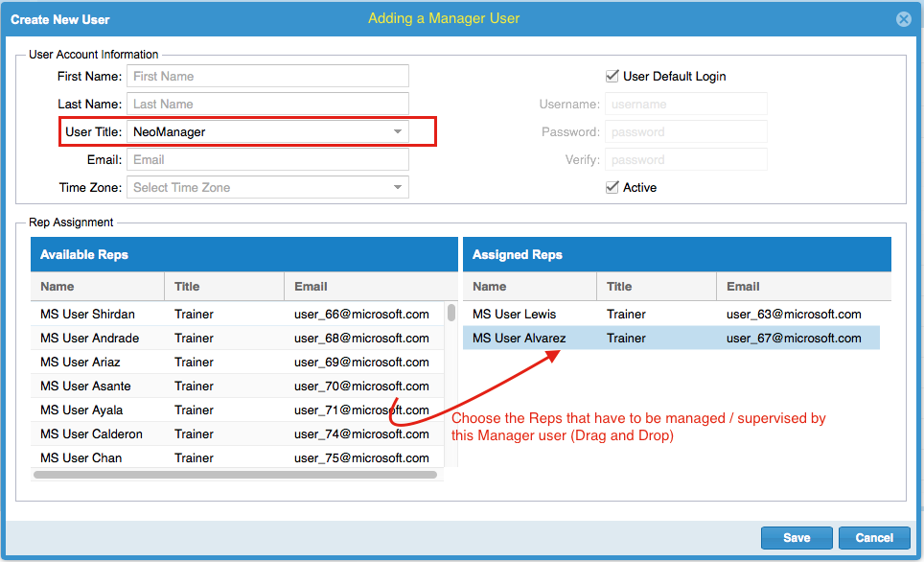The height and width of the screenshot is (562, 924).
Task: Uncheck the Active checkbox
Action: 612,187
